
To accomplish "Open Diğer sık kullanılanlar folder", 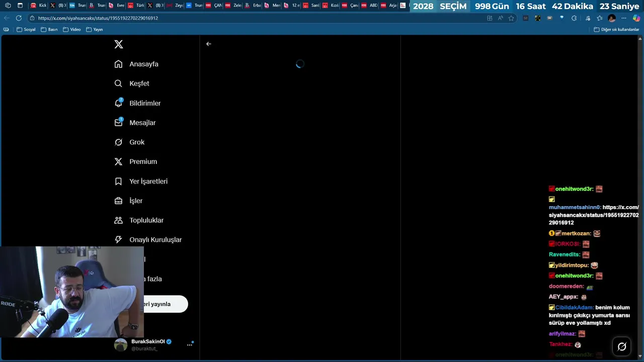I will 616,30.
